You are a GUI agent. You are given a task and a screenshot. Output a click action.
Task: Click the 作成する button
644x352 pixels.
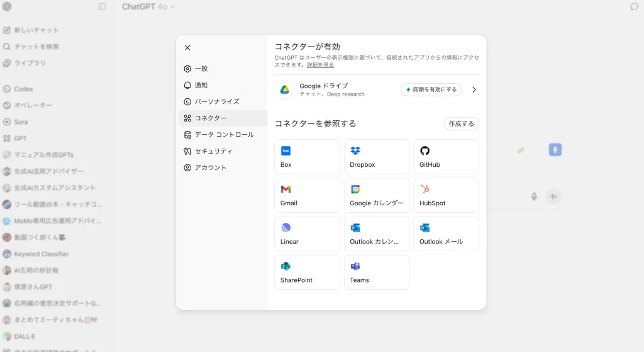click(461, 124)
